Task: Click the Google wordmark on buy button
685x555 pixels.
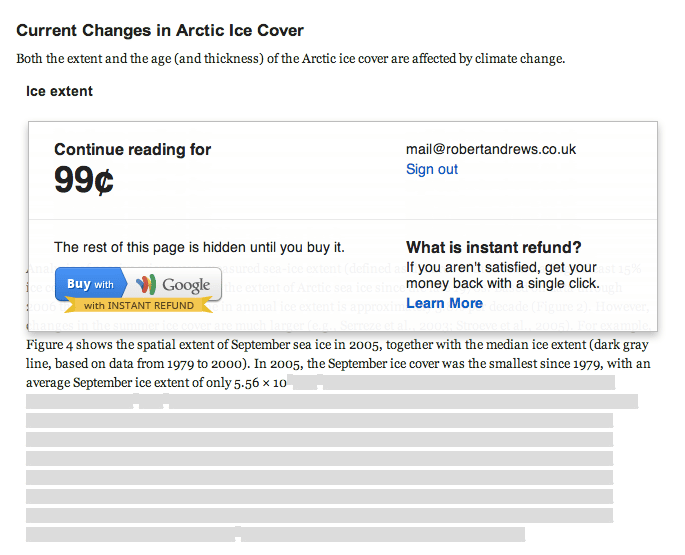Action: pos(186,285)
